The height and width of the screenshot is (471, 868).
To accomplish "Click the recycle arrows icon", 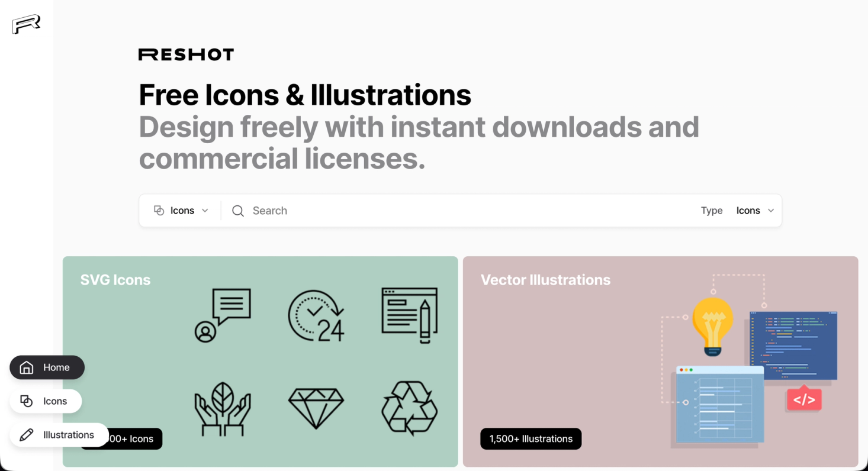I will pyautogui.click(x=410, y=408).
